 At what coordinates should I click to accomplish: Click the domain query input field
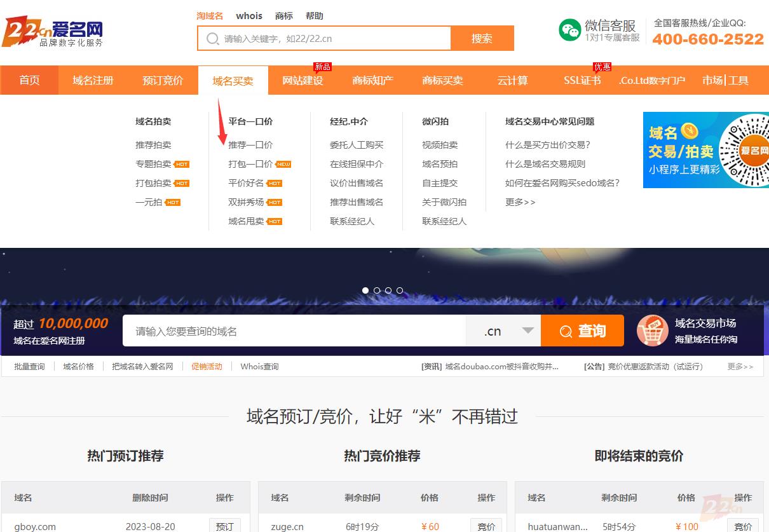[x=294, y=331]
